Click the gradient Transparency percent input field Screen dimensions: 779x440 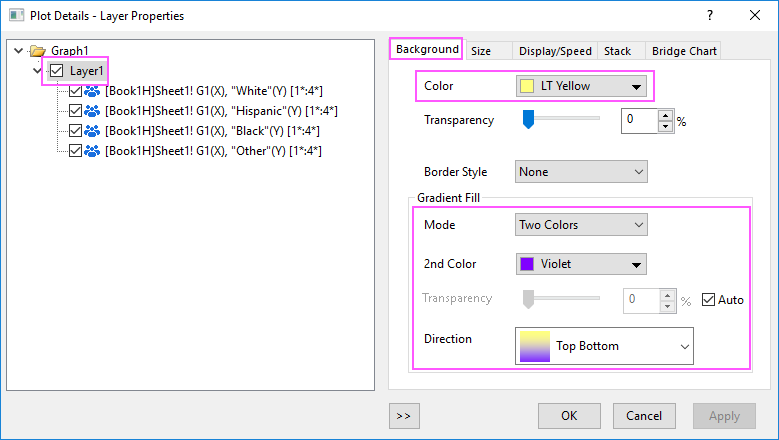641,300
